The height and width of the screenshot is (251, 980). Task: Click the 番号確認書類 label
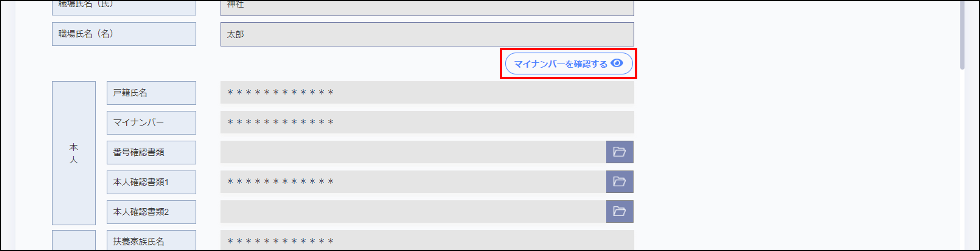(x=151, y=153)
